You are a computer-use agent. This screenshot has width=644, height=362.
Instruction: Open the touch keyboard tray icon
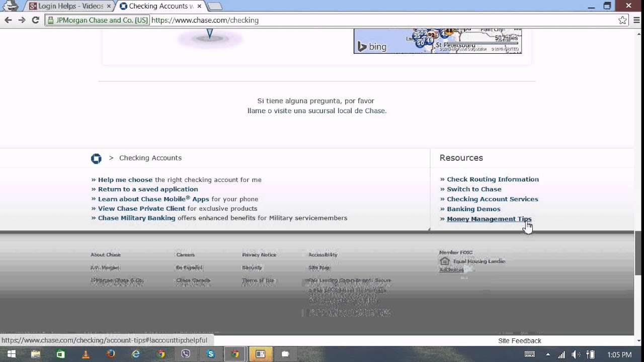tap(529, 354)
